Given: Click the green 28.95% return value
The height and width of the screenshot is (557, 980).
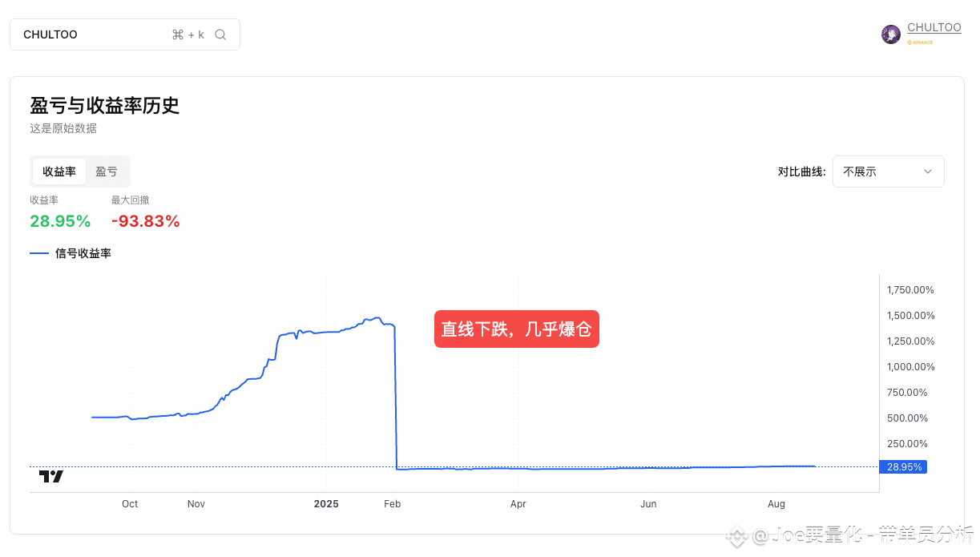Looking at the screenshot, I should 60,221.
